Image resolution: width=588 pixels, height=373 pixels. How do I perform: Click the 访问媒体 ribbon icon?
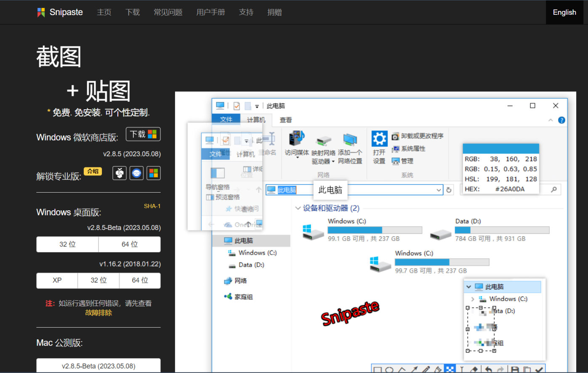click(297, 138)
